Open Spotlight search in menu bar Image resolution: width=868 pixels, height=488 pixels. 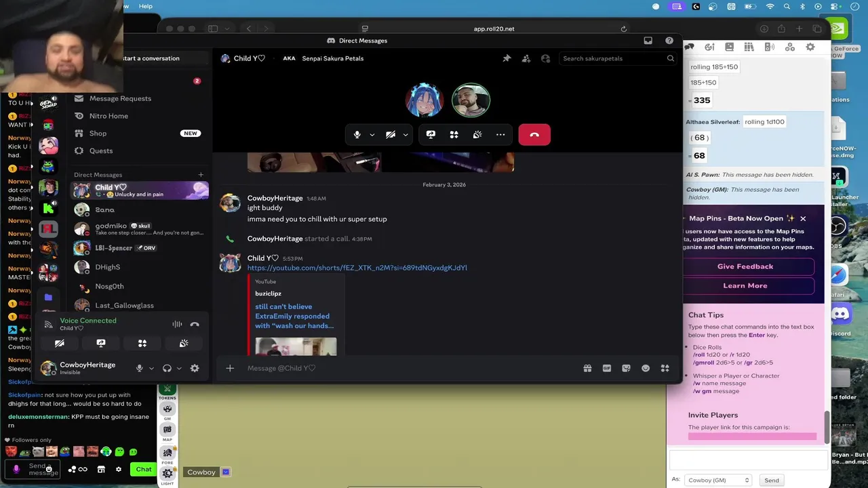click(x=787, y=6)
